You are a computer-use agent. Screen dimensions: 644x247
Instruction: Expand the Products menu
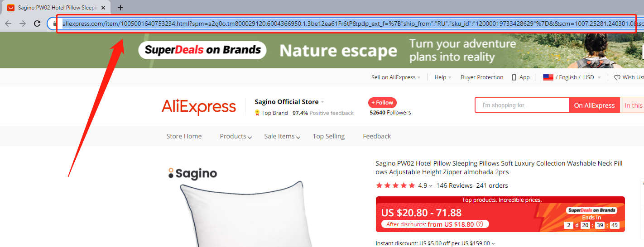(x=235, y=136)
